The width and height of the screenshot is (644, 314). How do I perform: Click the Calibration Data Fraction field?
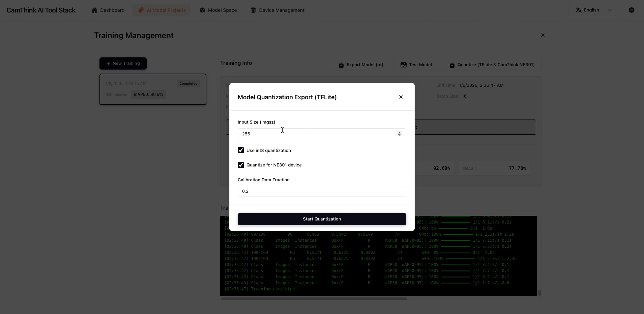coord(322,191)
